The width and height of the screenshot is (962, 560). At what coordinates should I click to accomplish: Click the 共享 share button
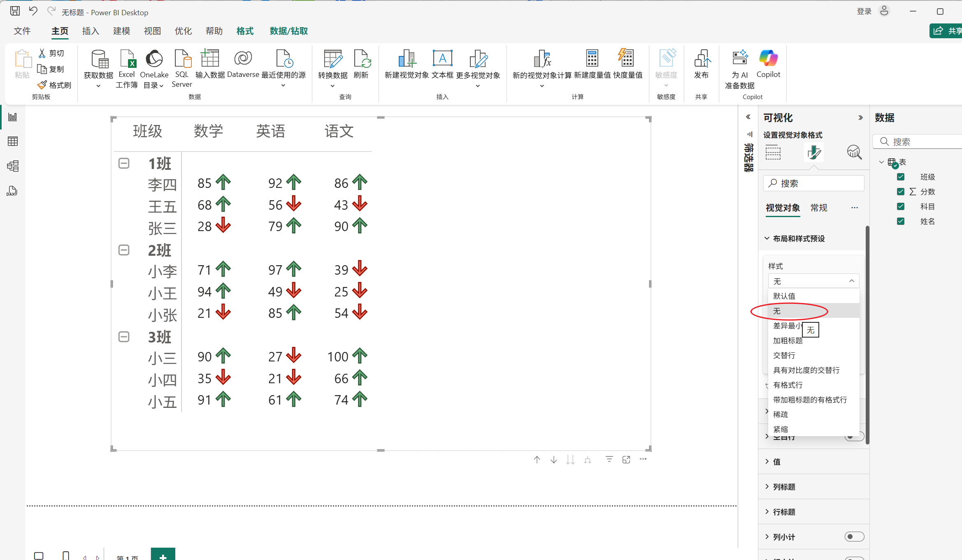point(946,31)
